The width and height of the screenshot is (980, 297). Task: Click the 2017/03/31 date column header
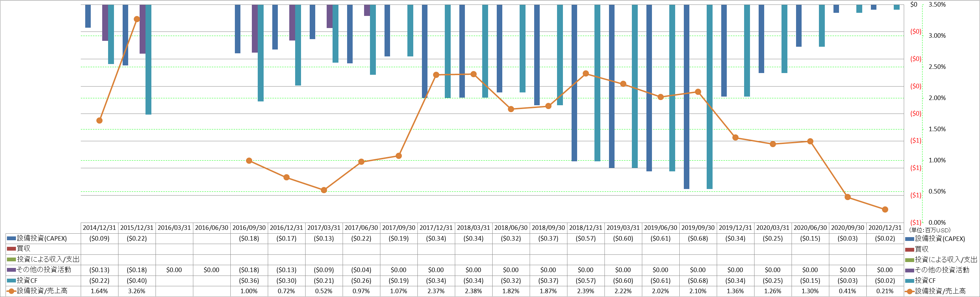tap(324, 228)
